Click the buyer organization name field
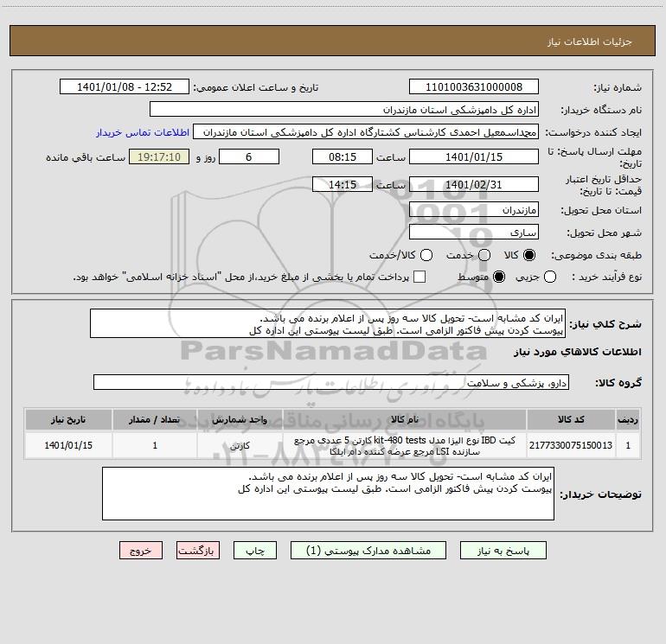 [x=344, y=110]
